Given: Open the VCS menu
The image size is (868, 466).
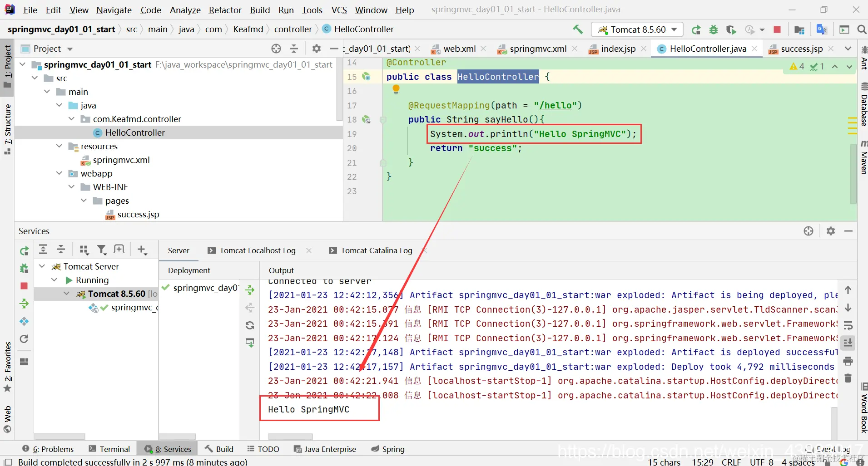Looking at the screenshot, I should click(x=339, y=10).
